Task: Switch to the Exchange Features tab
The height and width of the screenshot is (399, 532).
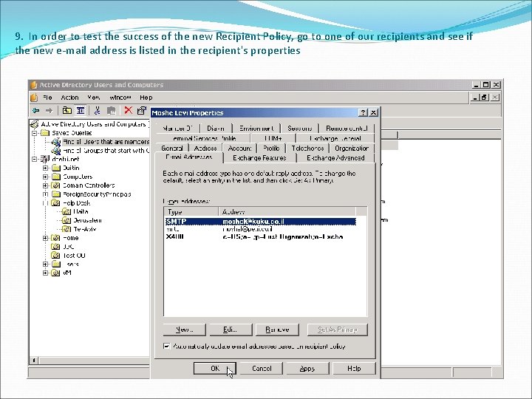Action: (259, 158)
